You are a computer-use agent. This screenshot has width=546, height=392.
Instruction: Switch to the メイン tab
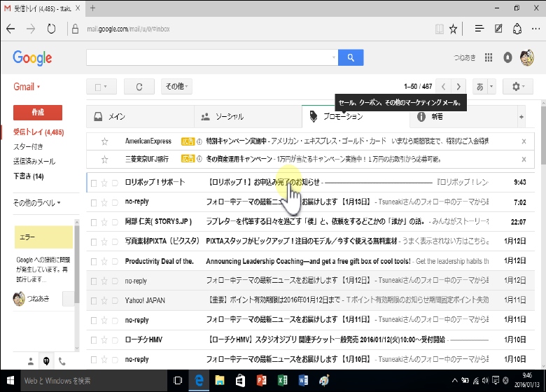[x=140, y=117]
